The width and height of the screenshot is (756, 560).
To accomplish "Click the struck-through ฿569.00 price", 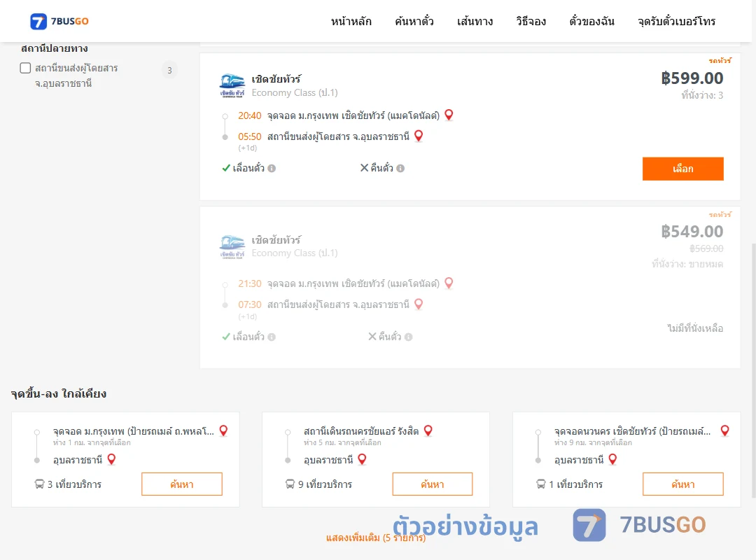I will click(x=706, y=248).
